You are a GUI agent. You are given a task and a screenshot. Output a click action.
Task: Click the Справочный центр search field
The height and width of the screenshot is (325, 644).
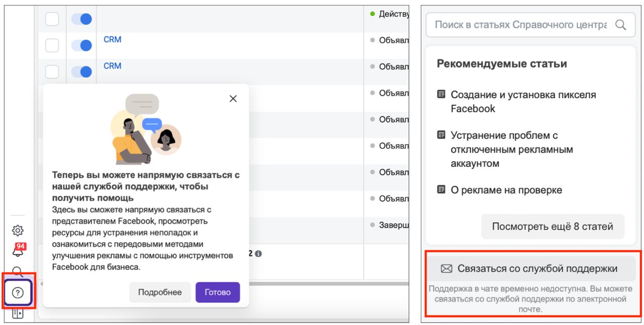pyautogui.click(x=518, y=25)
